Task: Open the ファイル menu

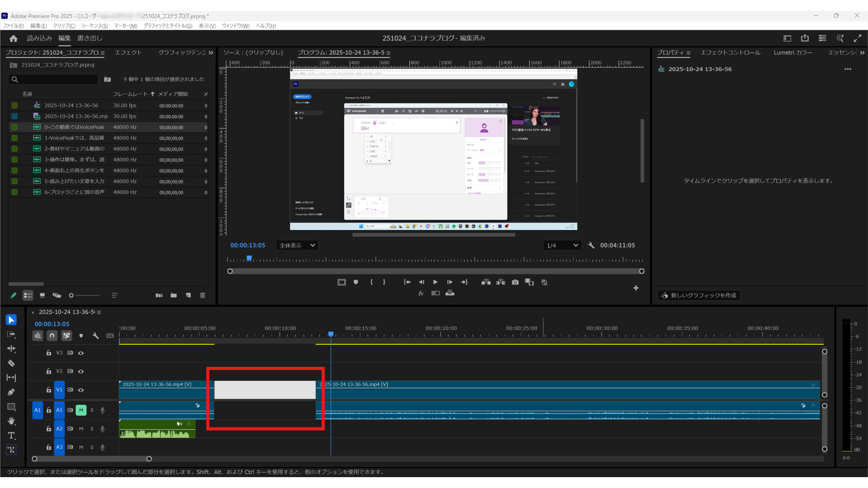Action: pyautogui.click(x=14, y=26)
